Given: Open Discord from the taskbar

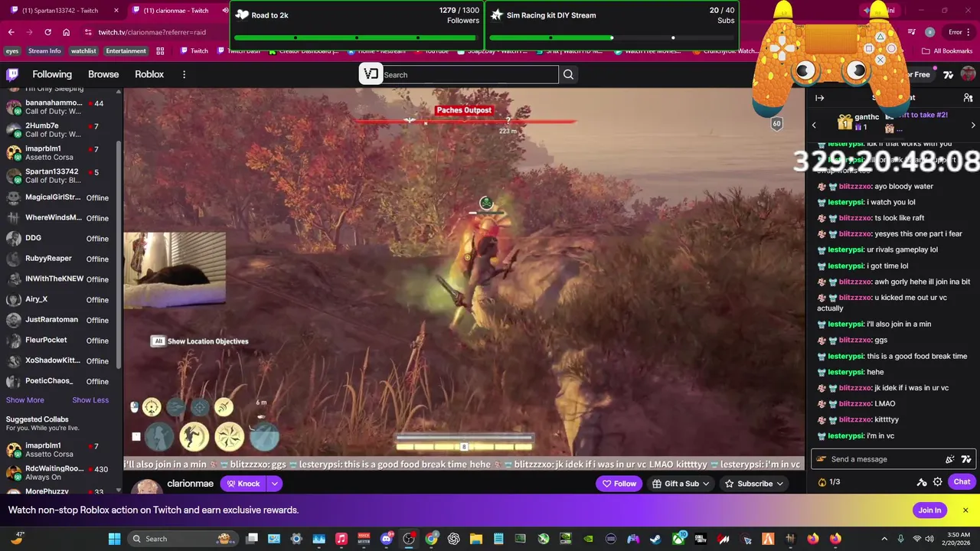Looking at the screenshot, I should point(387,539).
